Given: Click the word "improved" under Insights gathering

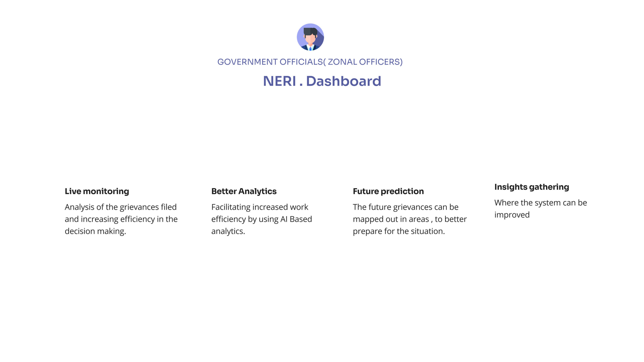Looking at the screenshot, I should click(512, 215).
